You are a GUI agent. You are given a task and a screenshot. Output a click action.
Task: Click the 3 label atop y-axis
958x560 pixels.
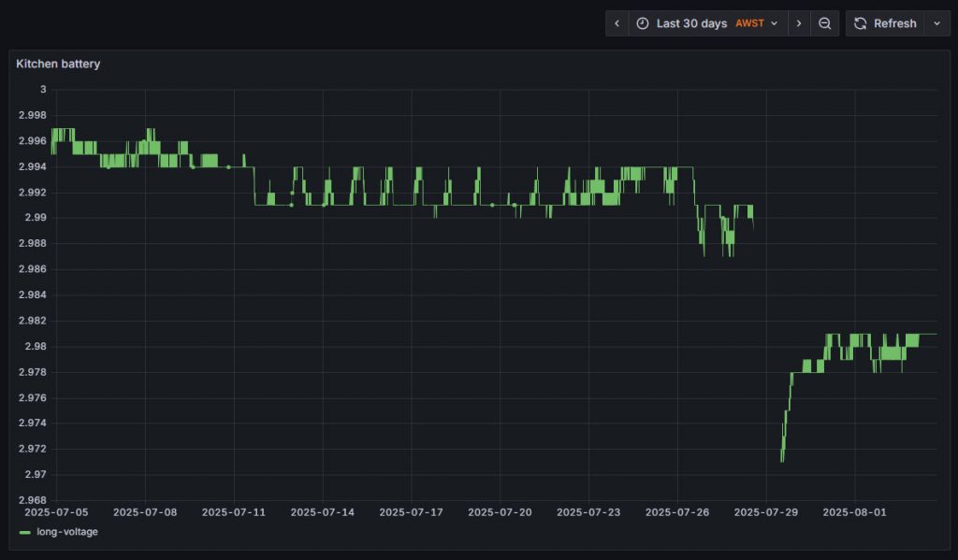coord(42,90)
